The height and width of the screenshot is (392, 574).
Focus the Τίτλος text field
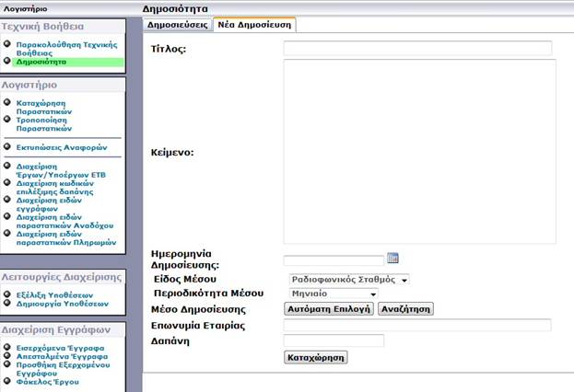coord(416,48)
